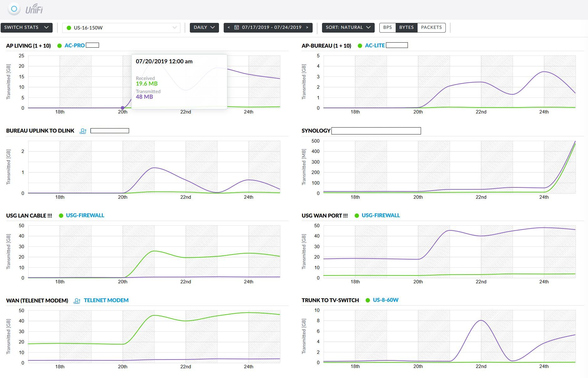Click the UniFi logo icon

click(14, 9)
